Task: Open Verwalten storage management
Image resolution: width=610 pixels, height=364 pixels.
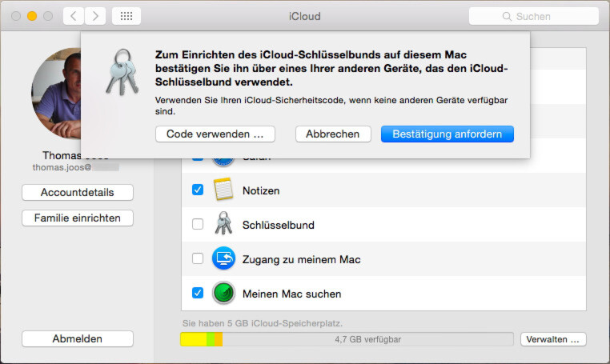Action: pos(553,339)
